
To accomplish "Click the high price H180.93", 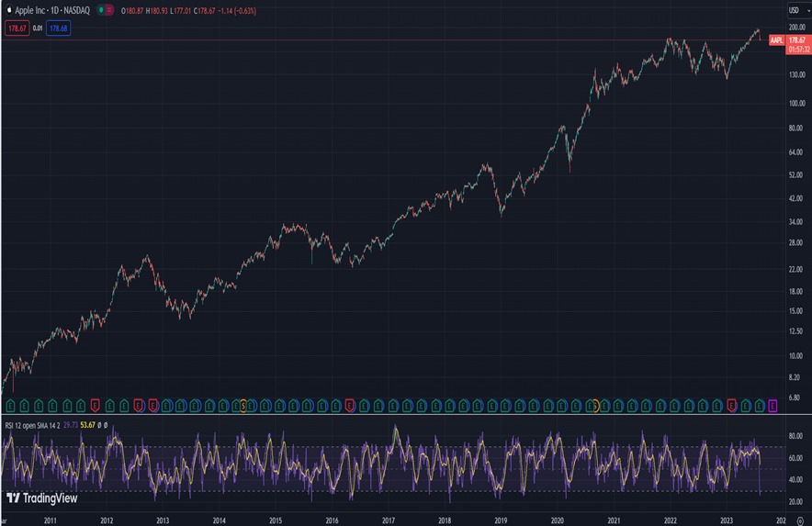I will pos(157,10).
